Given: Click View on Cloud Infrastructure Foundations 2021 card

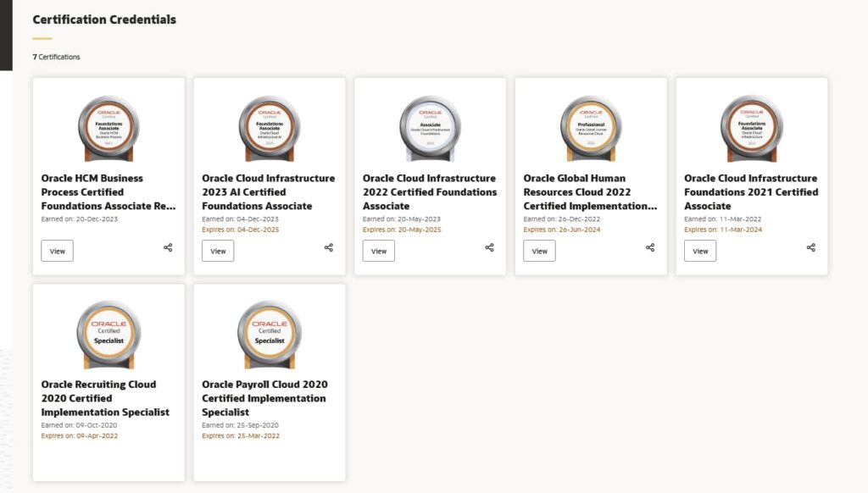Looking at the screenshot, I should [x=700, y=251].
